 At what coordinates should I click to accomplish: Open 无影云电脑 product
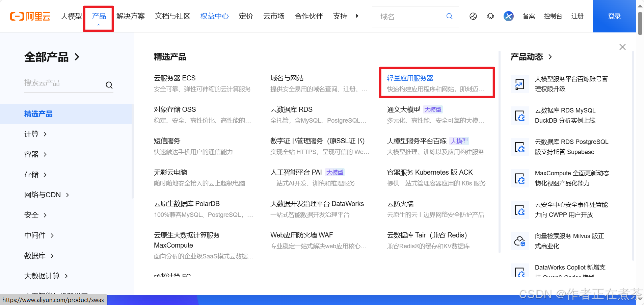[x=170, y=172]
